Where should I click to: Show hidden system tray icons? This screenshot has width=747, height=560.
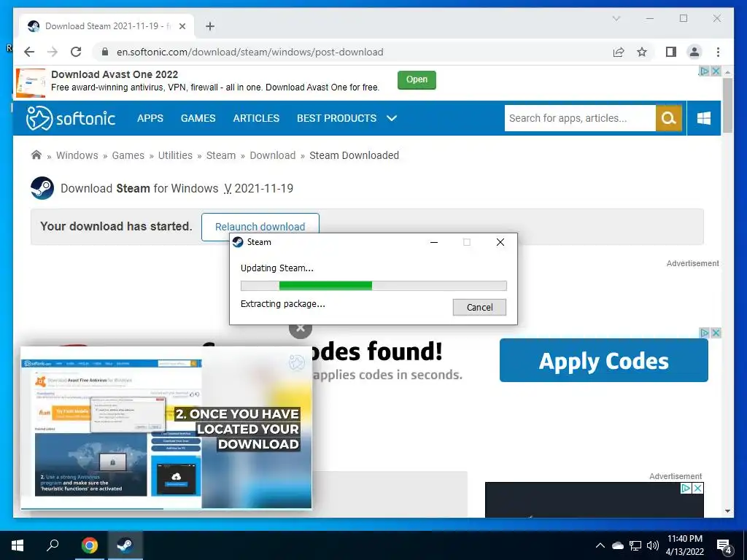(x=600, y=545)
